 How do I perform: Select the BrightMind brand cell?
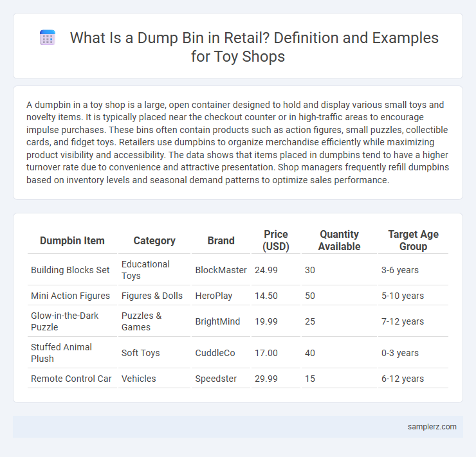(221, 321)
